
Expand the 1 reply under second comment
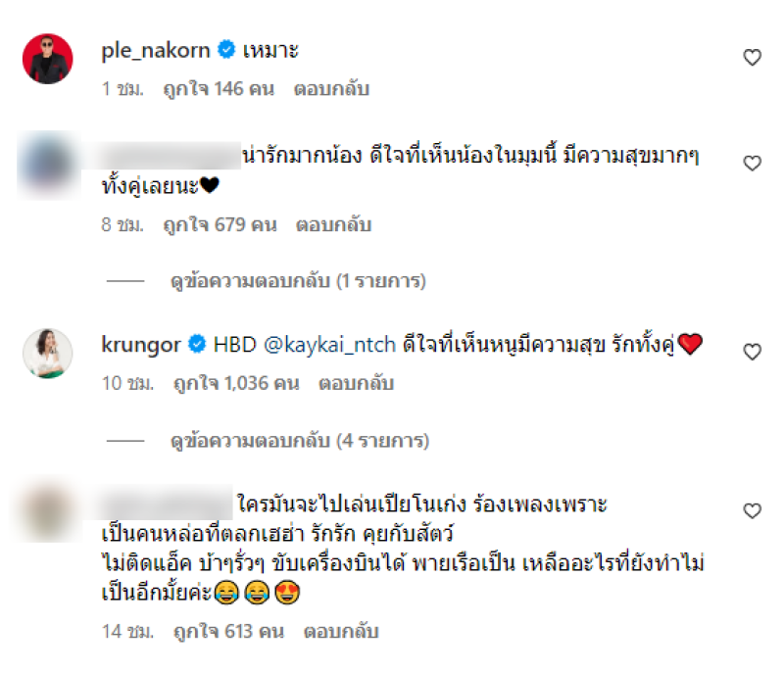click(x=298, y=281)
